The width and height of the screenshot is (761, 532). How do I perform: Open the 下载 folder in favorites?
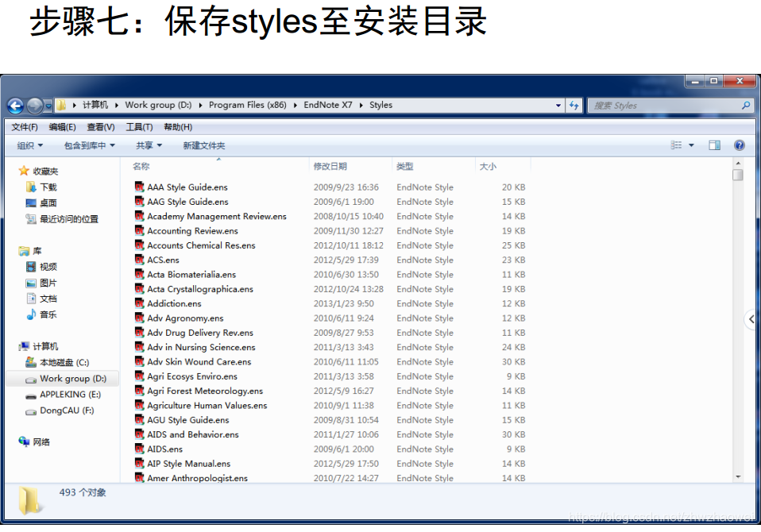coord(42,187)
